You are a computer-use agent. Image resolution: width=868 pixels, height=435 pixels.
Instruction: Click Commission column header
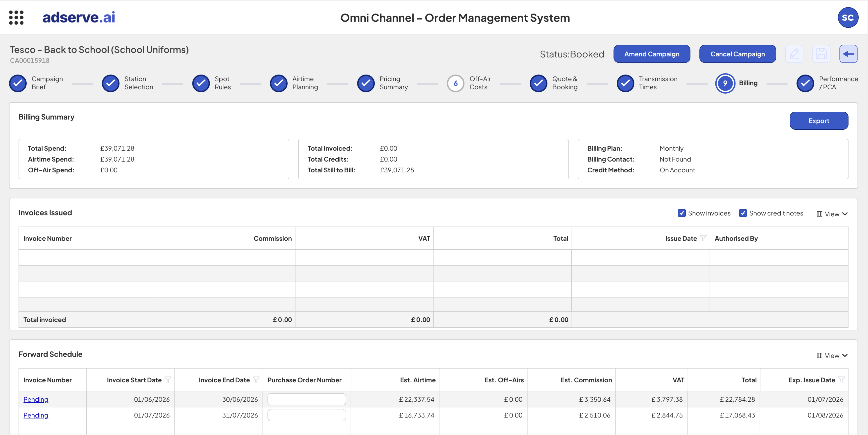tap(273, 238)
